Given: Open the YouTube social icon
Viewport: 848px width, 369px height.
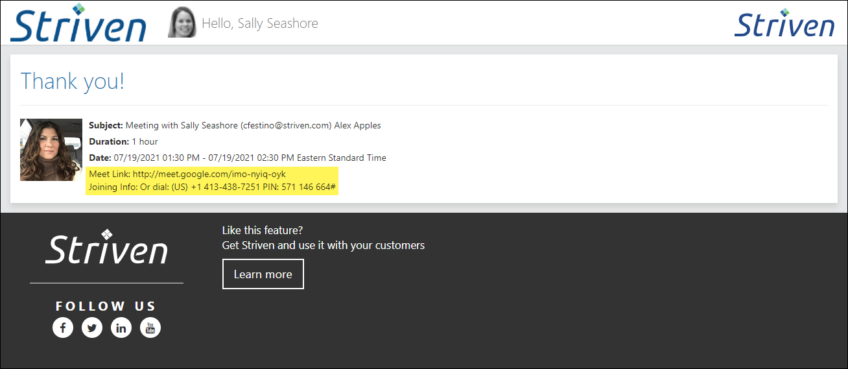Looking at the screenshot, I should 150,327.
